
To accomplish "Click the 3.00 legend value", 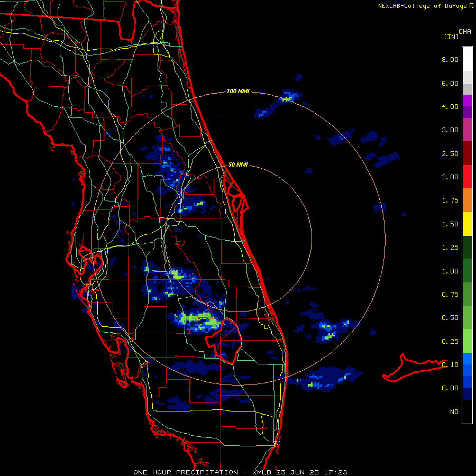I will 450,130.
